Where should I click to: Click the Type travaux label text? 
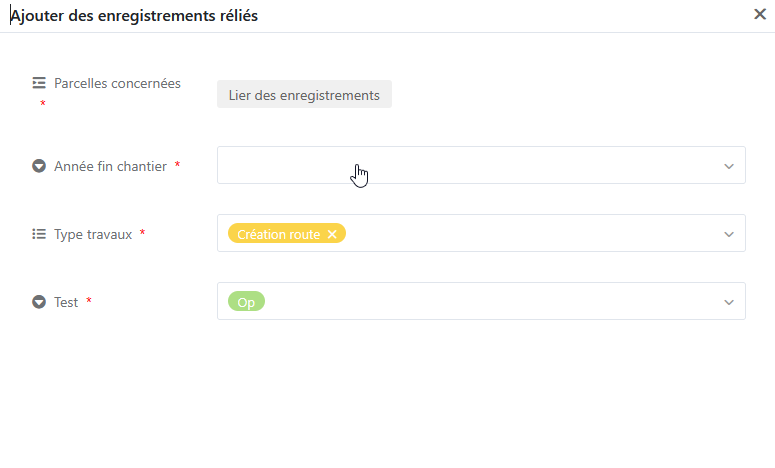pyautogui.click(x=93, y=234)
